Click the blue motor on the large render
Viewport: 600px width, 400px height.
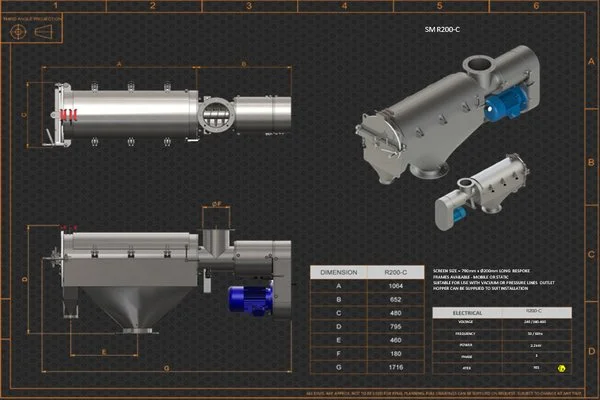coord(505,103)
